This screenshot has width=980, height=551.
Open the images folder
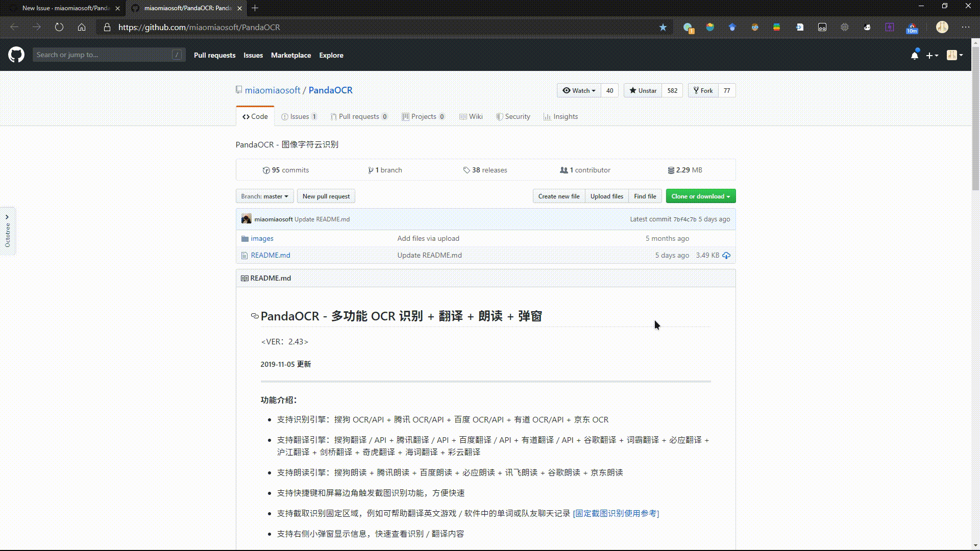(262, 238)
